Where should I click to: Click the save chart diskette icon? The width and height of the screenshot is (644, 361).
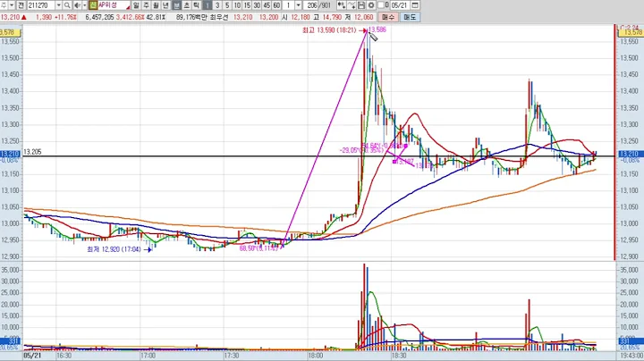tap(361, 5)
